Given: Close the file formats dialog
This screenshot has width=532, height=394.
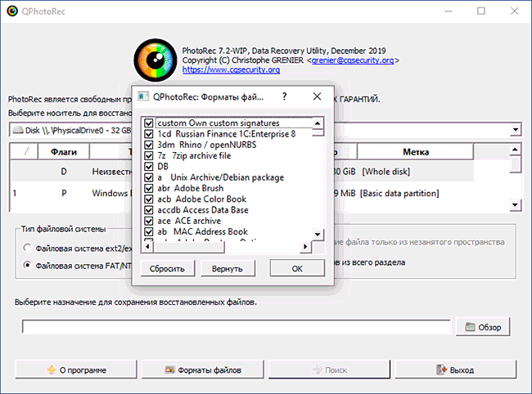Looking at the screenshot, I should point(317,96).
